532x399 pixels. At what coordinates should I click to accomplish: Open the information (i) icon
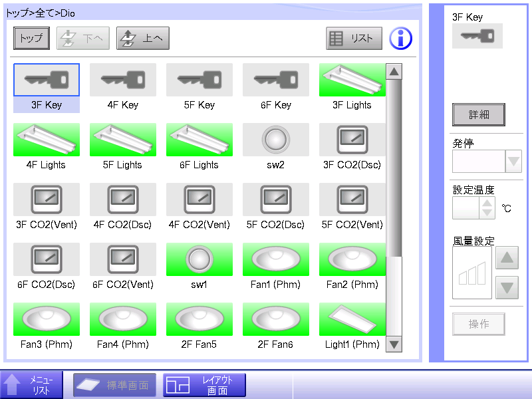click(x=401, y=39)
